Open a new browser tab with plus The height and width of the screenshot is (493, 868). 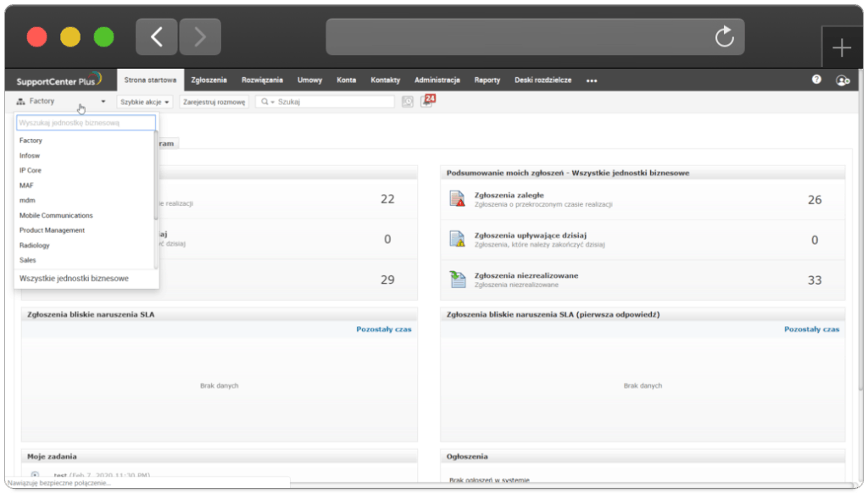click(842, 47)
